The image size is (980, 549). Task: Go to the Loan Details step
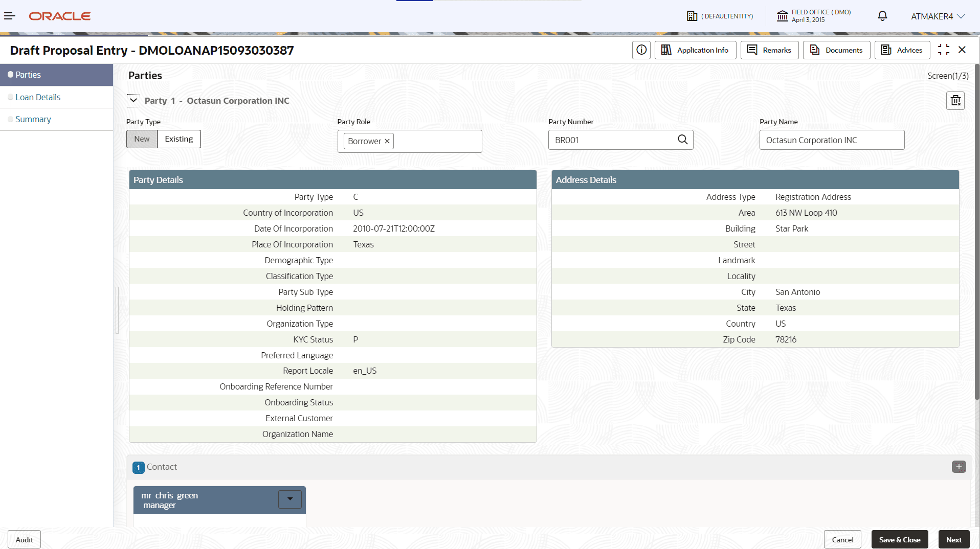pos(56,97)
